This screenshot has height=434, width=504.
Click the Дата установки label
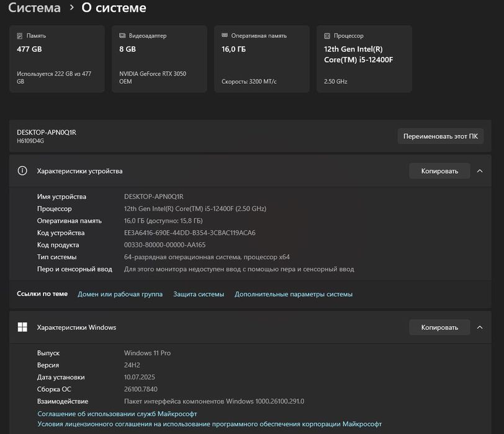click(x=61, y=377)
